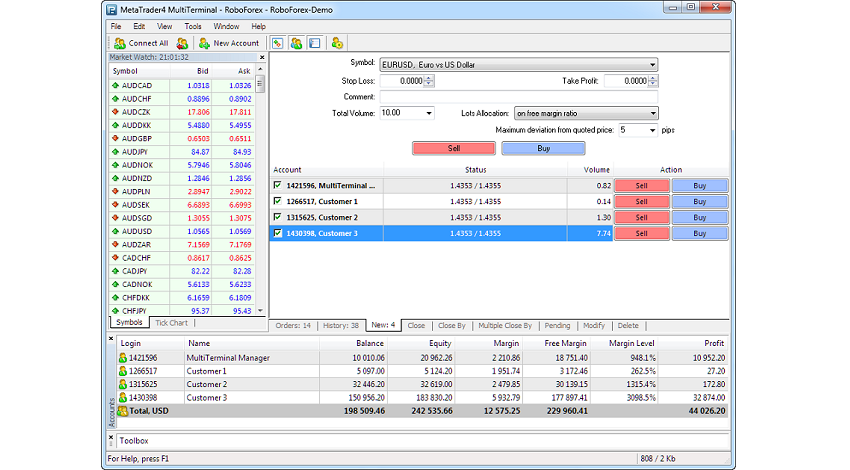Click the Bid column header
The image size is (850, 470).
click(x=202, y=71)
